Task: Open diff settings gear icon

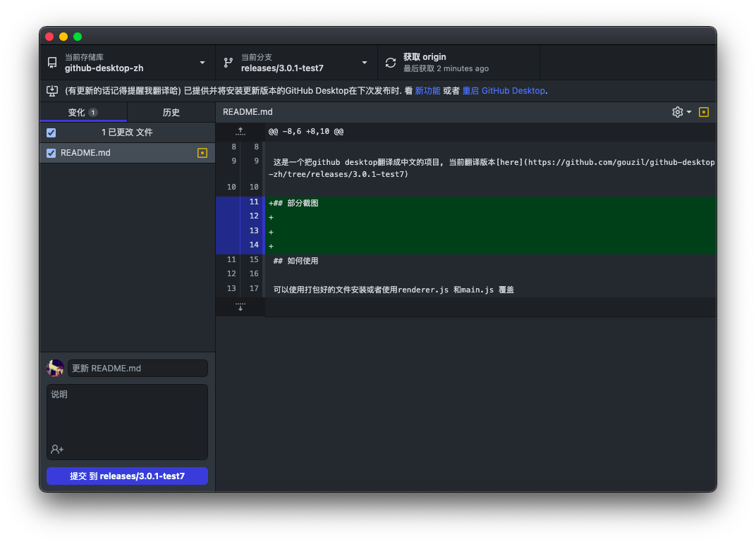Action: pos(678,112)
